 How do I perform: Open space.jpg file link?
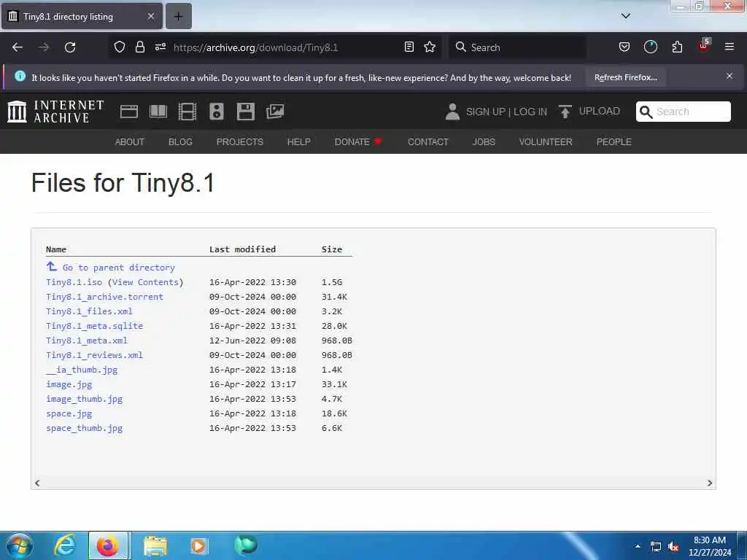(69, 413)
